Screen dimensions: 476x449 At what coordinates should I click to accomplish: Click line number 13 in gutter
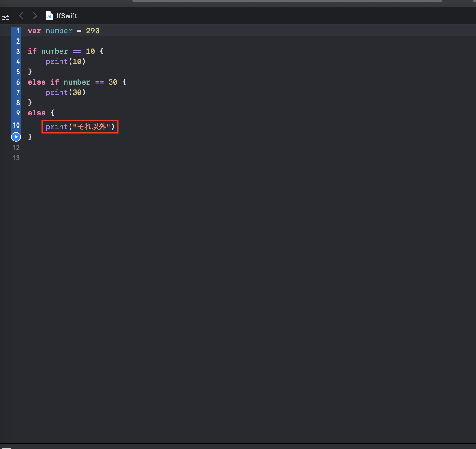pyautogui.click(x=16, y=158)
